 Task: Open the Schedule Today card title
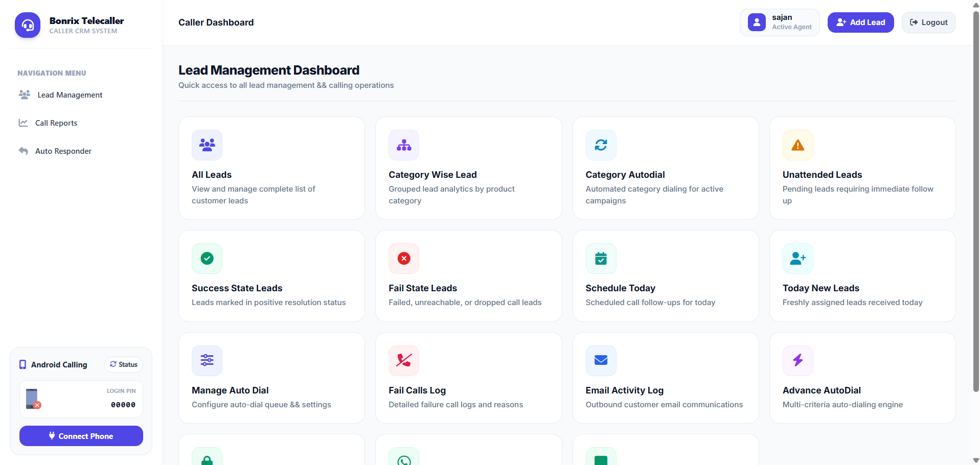coord(621,288)
